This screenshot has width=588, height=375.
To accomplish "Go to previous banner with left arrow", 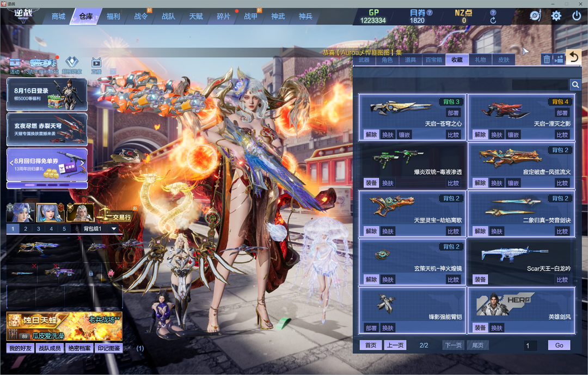I will pyautogui.click(x=11, y=163).
